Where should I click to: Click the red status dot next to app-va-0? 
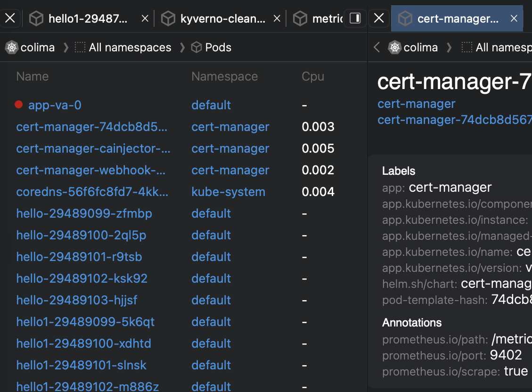click(18, 105)
